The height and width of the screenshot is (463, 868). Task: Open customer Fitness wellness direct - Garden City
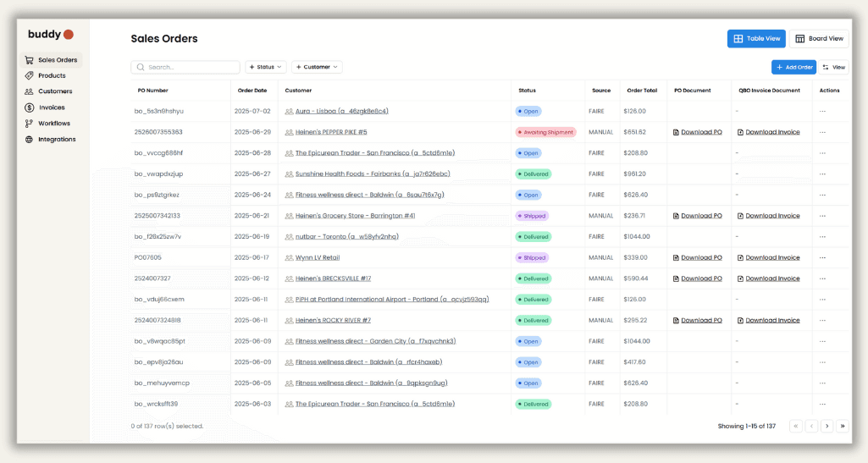(375, 341)
